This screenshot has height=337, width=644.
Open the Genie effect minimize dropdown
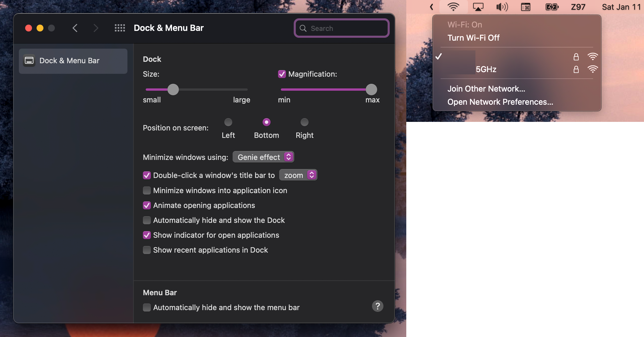[263, 157]
